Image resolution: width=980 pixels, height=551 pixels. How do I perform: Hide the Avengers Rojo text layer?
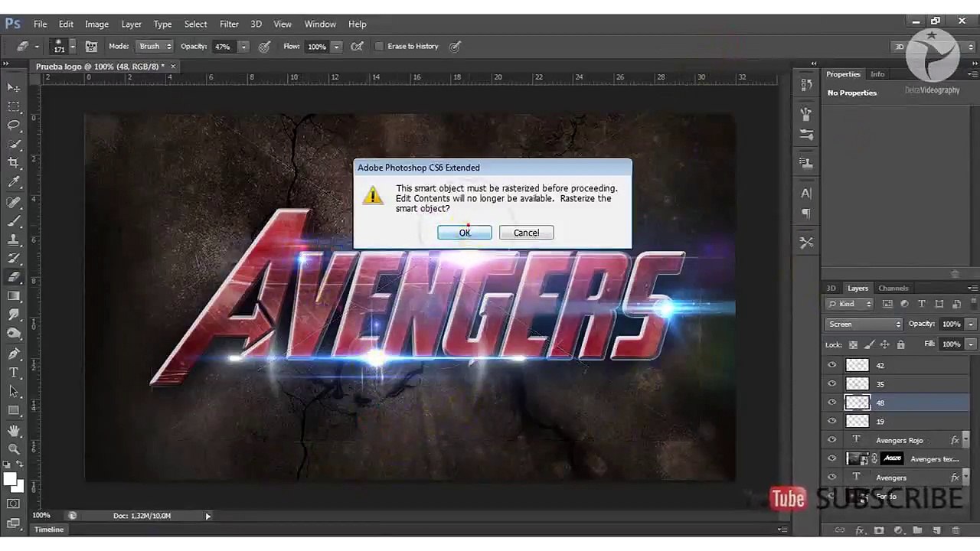832,440
